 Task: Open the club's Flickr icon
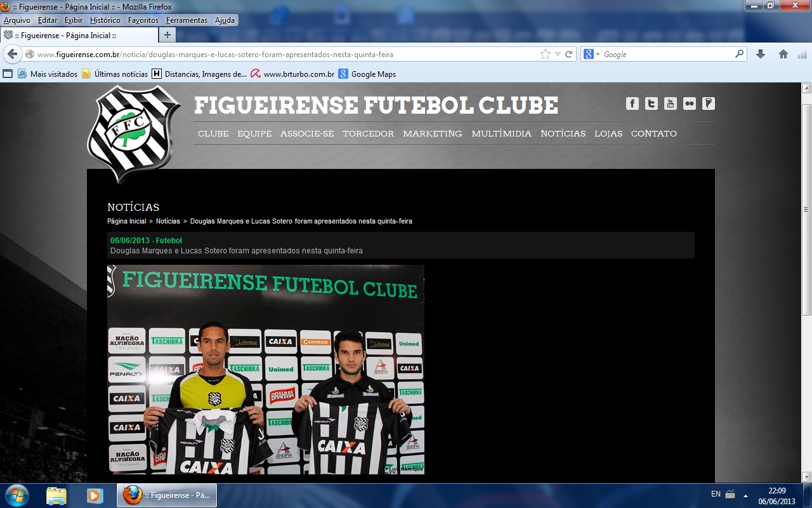(689, 104)
